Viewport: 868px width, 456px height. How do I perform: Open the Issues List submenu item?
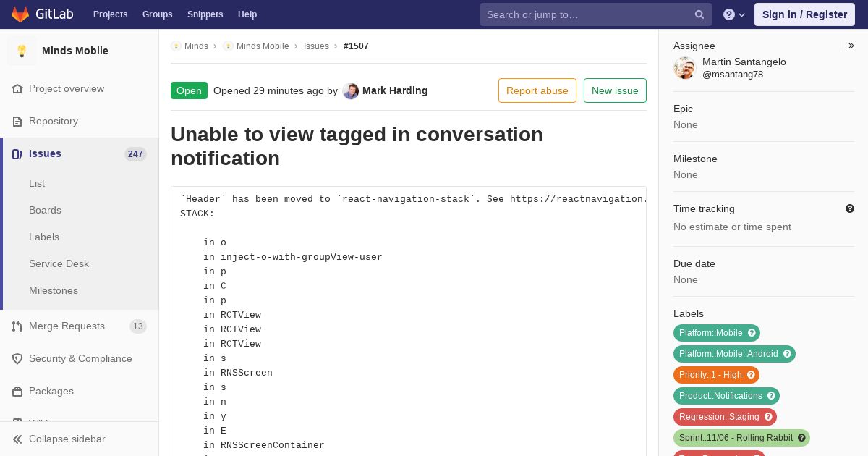(x=37, y=183)
